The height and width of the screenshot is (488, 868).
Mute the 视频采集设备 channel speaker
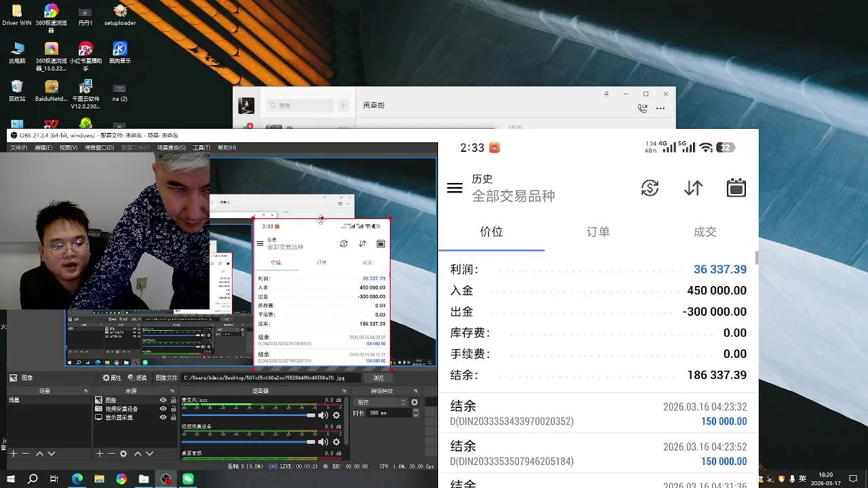(323, 442)
